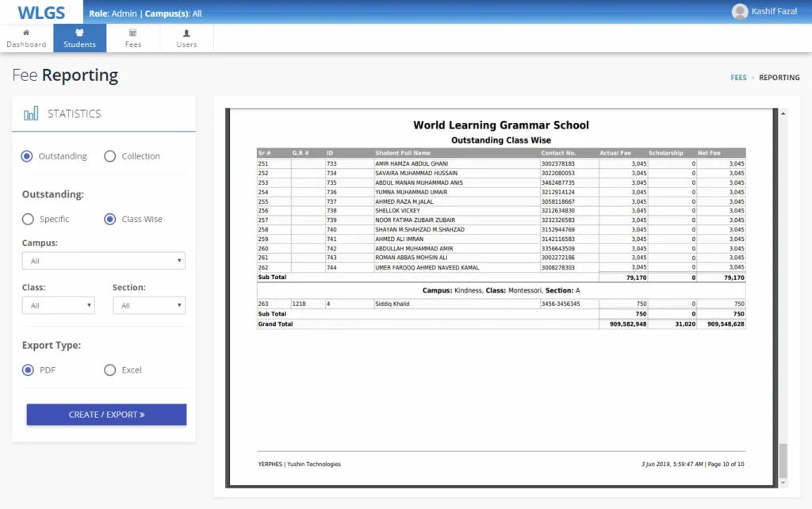Open the Section dropdown list
This screenshot has height=509, width=812.
coord(148,305)
